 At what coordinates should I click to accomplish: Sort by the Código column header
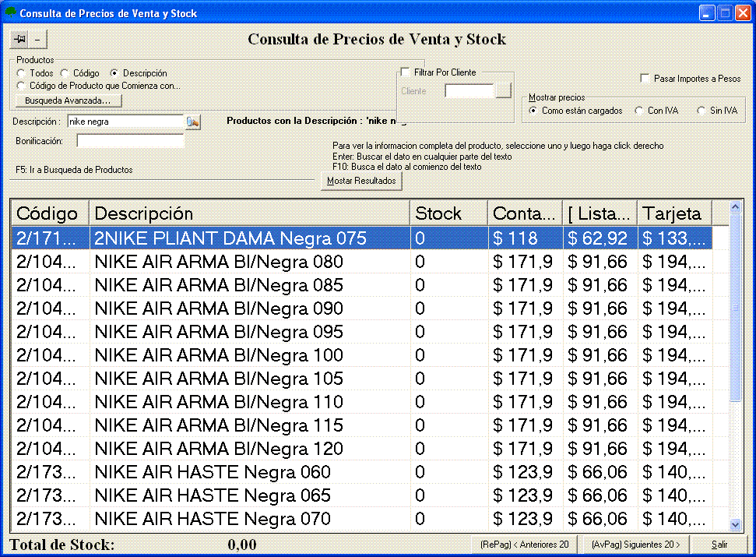click(50, 213)
